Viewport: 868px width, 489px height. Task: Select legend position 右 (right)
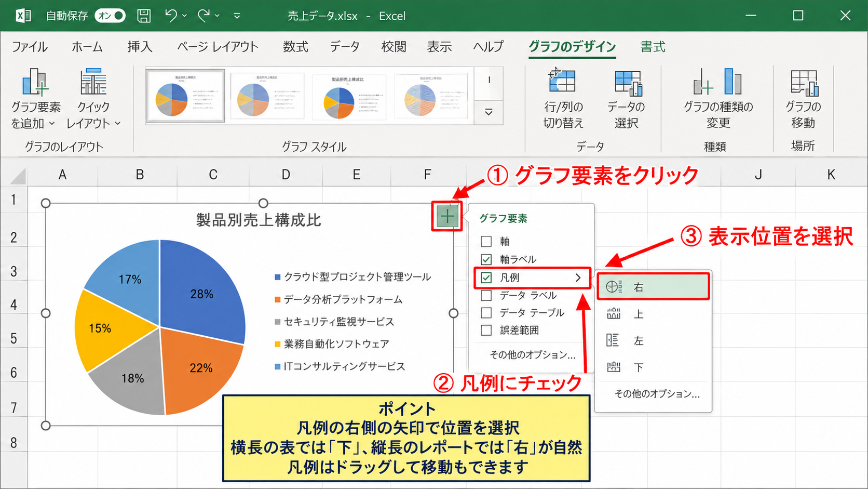tap(653, 287)
